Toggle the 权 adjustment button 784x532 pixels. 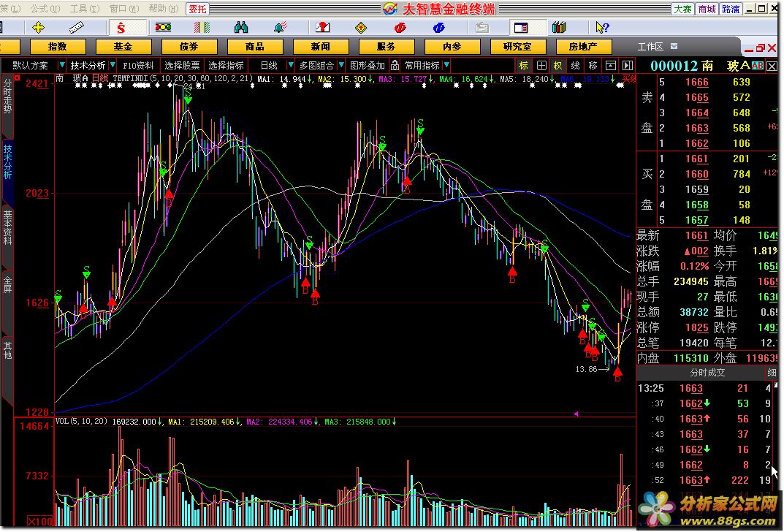[x=558, y=66]
